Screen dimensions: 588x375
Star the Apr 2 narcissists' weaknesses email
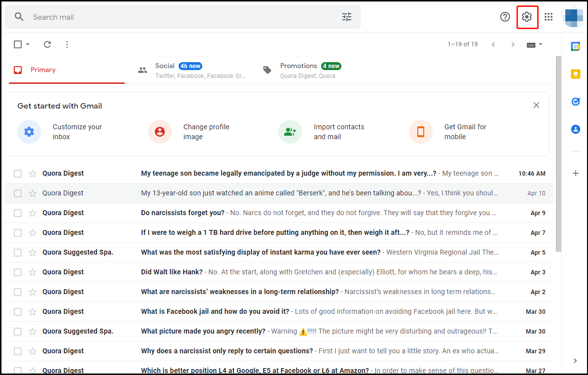(33, 292)
